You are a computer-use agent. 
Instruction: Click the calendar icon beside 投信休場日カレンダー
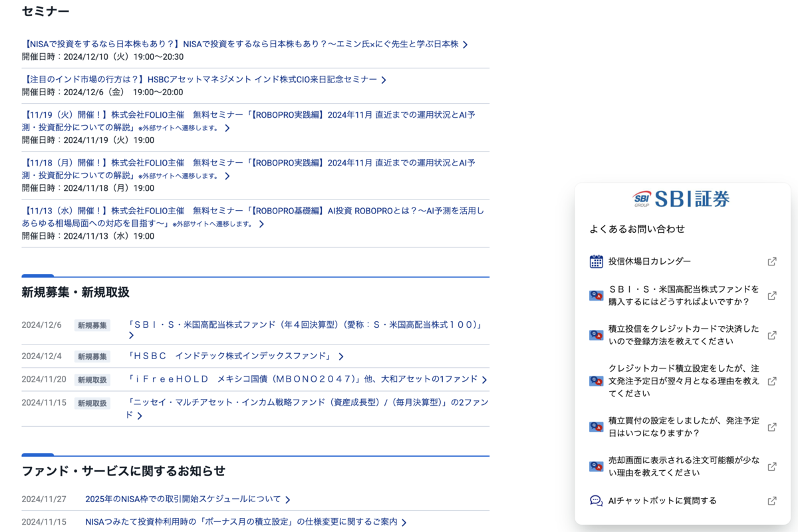[x=597, y=261]
